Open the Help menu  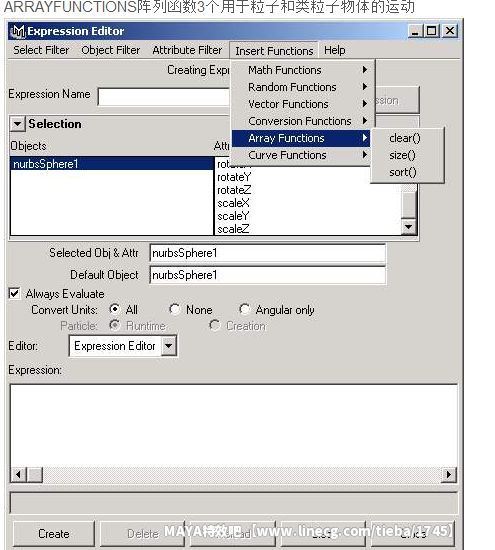[334, 50]
